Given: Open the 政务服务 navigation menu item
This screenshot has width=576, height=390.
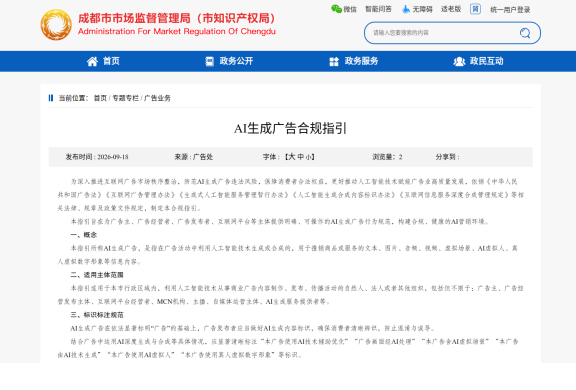Looking at the screenshot, I should click(x=361, y=61).
